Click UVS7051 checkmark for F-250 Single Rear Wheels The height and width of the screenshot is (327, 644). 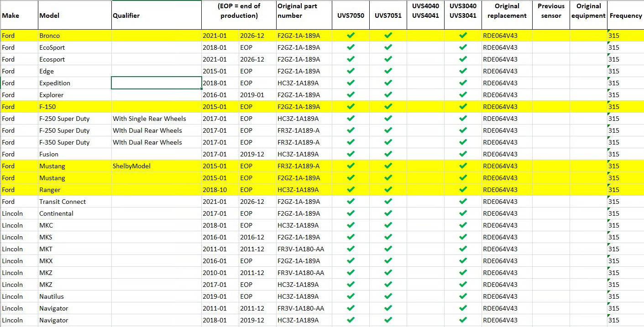388,119
